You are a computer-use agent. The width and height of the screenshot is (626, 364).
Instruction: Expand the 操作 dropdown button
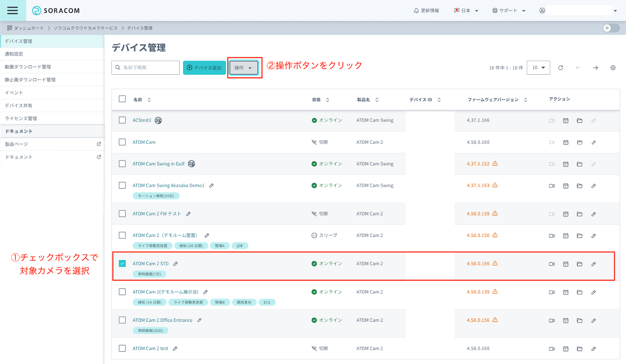tap(243, 68)
